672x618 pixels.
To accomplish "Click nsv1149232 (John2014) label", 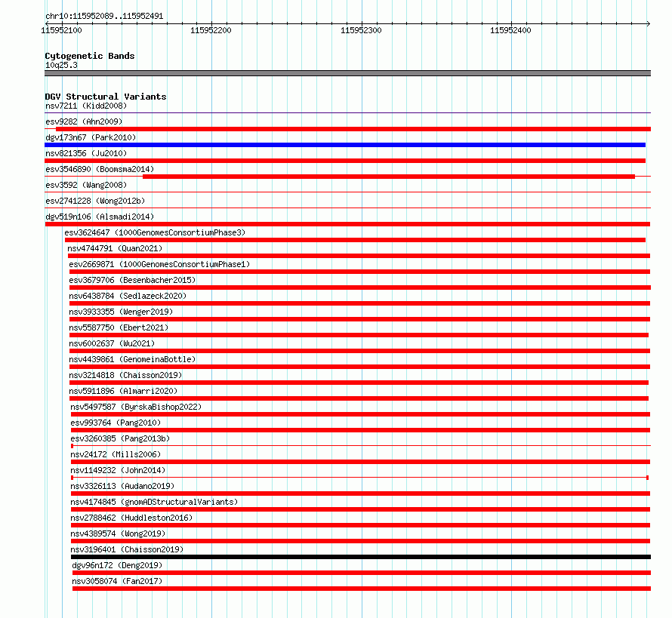I will pos(118,470).
